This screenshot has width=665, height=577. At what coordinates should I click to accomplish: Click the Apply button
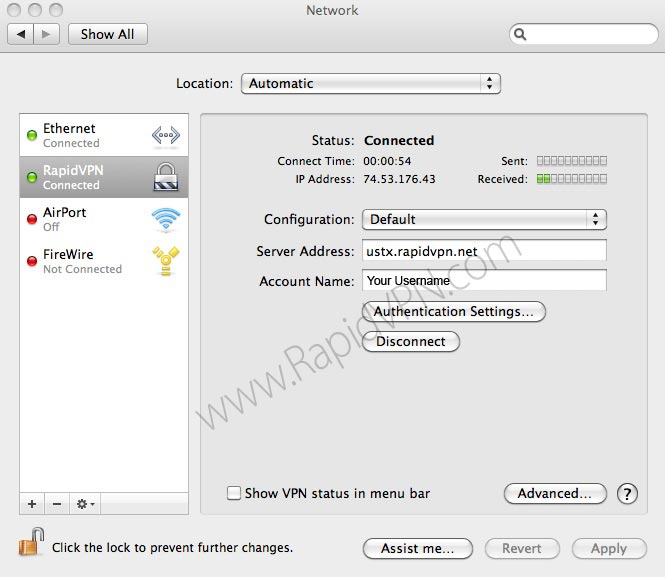click(x=609, y=549)
